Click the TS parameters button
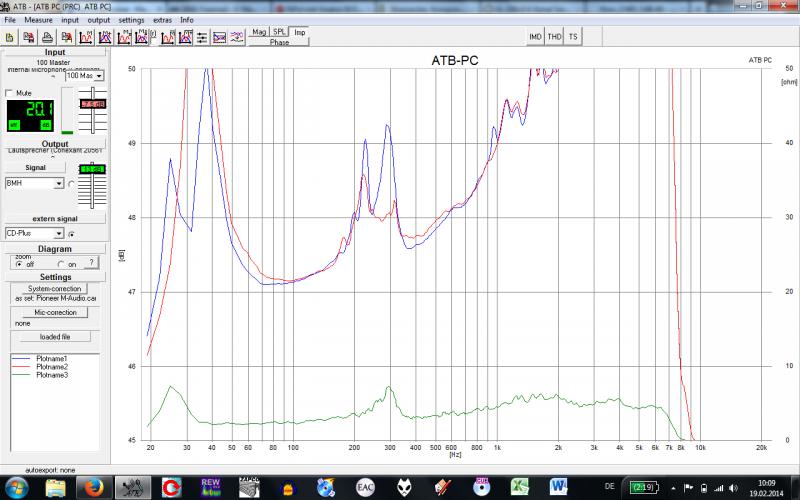 (573, 37)
